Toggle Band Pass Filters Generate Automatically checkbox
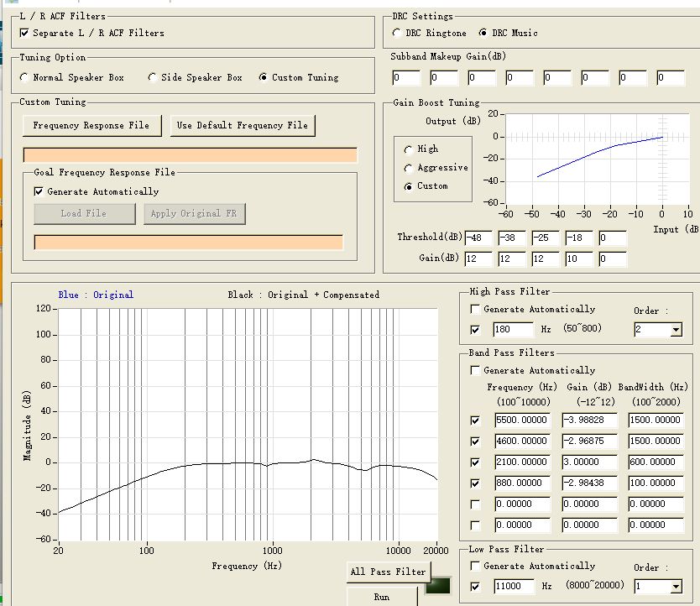This screenshot has width=700, height=606. coord(475,370)
